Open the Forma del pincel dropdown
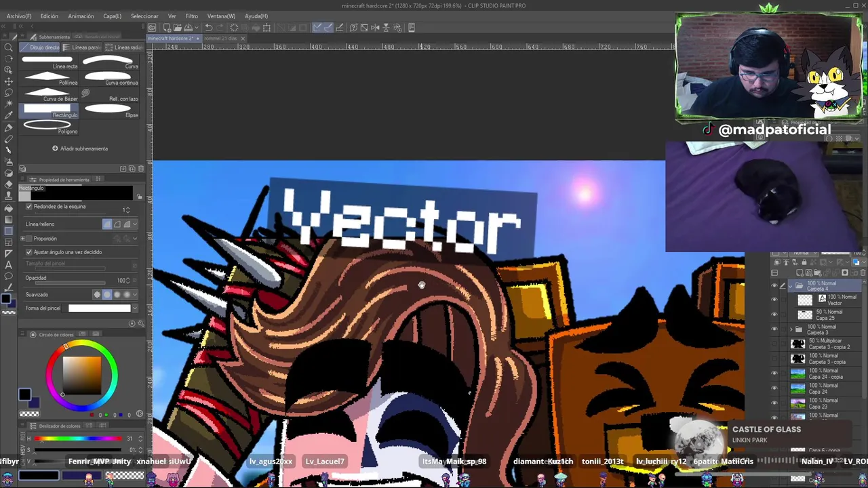The image size is (868, 488). pos(134,308)
